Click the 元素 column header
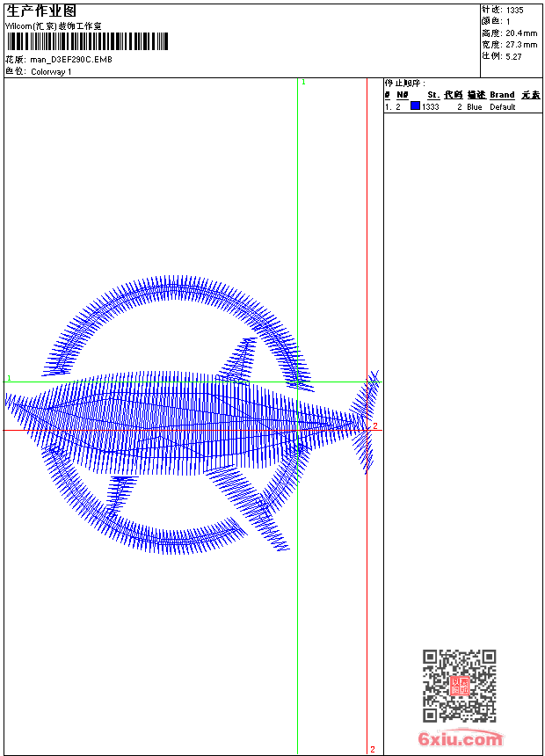This screenshot has height=756, width=545. (x=531, y=95)
